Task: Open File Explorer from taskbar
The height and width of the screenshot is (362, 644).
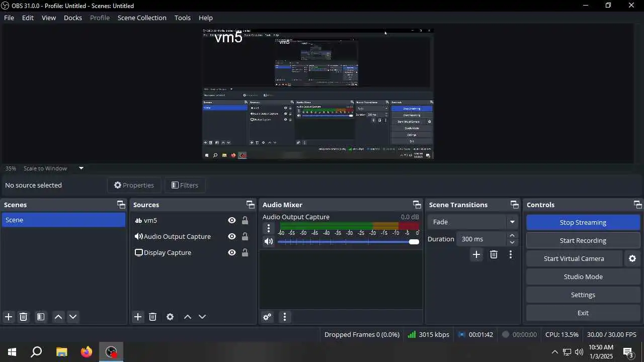Action: [x=61, y=352]
